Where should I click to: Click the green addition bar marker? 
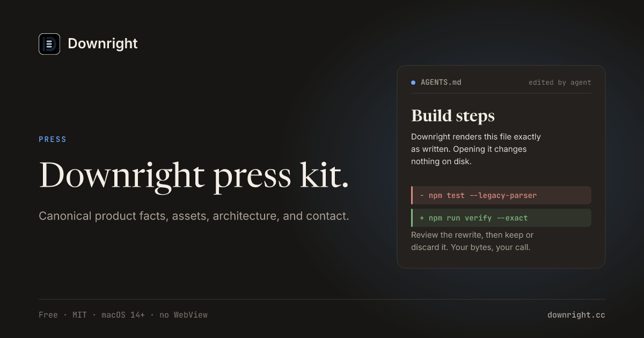point(412,218)
